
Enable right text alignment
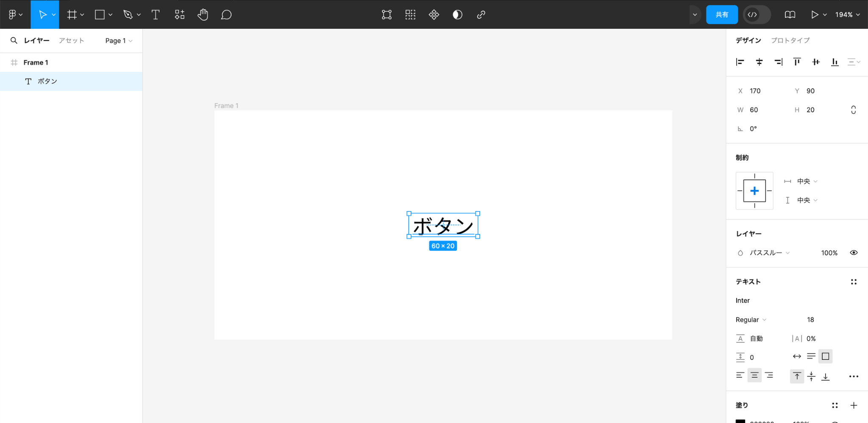[x=769, y=375]
